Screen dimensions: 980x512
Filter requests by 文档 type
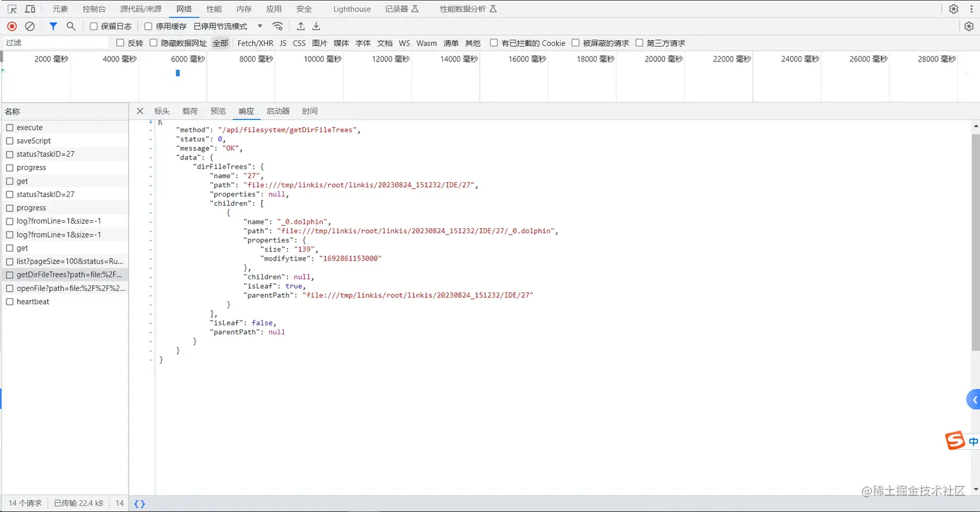385,43
